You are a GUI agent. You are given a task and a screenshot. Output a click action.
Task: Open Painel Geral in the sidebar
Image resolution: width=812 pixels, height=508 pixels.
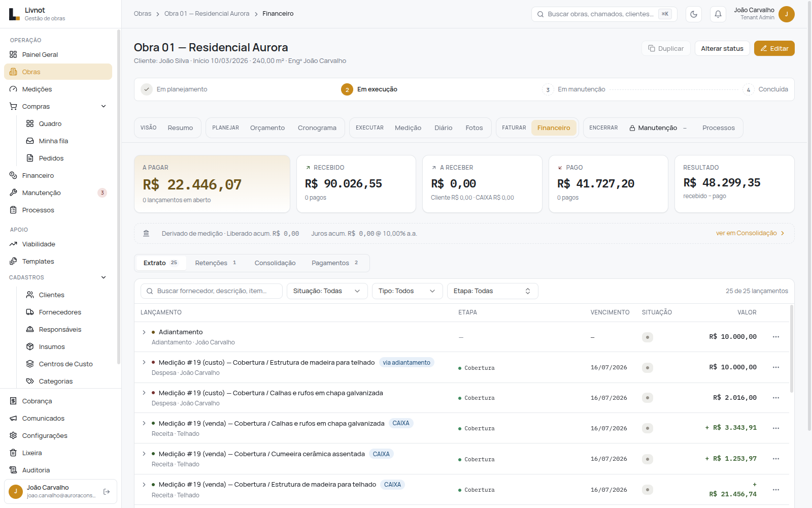pos(58,54)
